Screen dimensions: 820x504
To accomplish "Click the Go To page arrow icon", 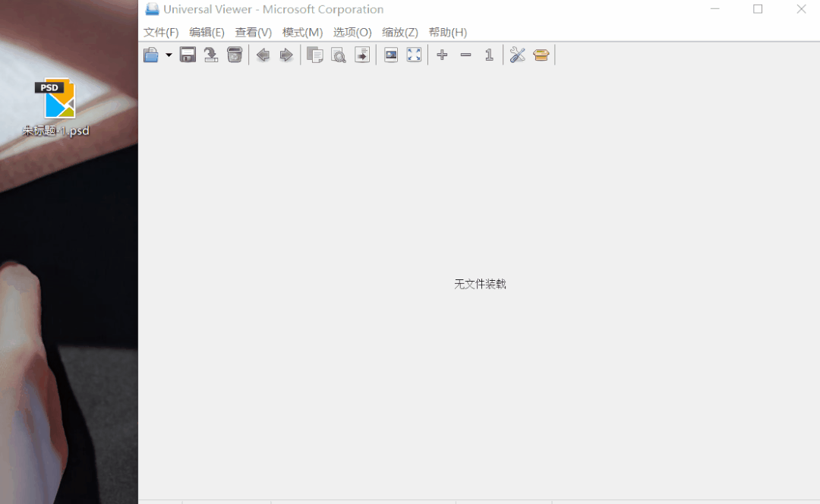I will pyautogui.click(x=362, y=55).
